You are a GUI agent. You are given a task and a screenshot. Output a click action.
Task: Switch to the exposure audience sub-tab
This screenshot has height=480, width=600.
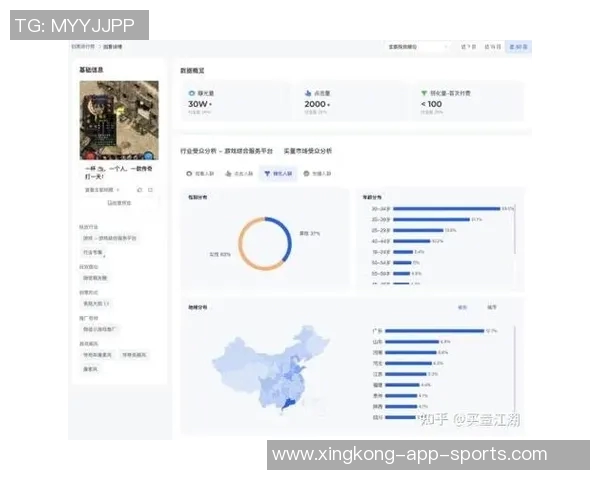click(x=200, y=173)
